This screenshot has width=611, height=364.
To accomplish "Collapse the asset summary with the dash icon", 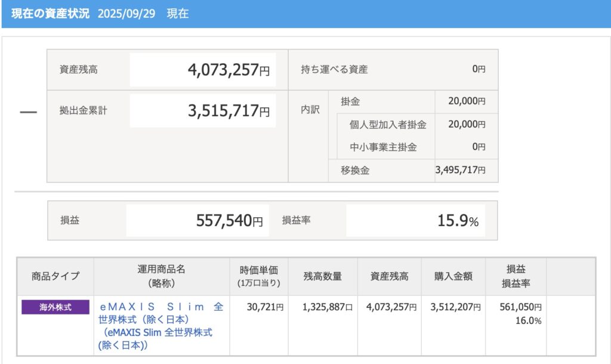I will click(28, 112).
